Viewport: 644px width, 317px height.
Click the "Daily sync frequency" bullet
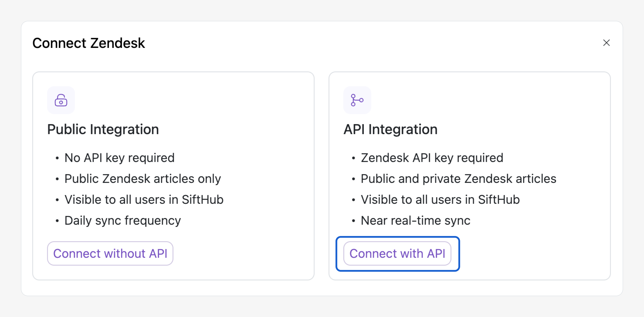(x=122, y=221)
